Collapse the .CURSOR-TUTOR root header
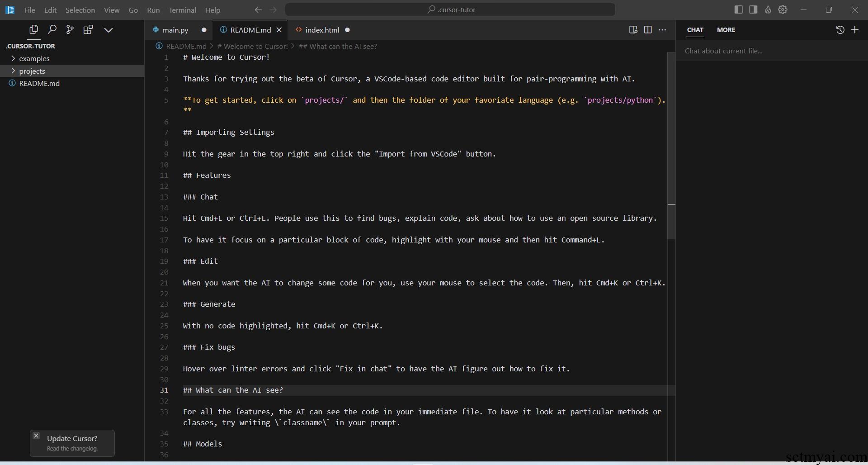Viewport: 868px width, 465px height. 31,46
